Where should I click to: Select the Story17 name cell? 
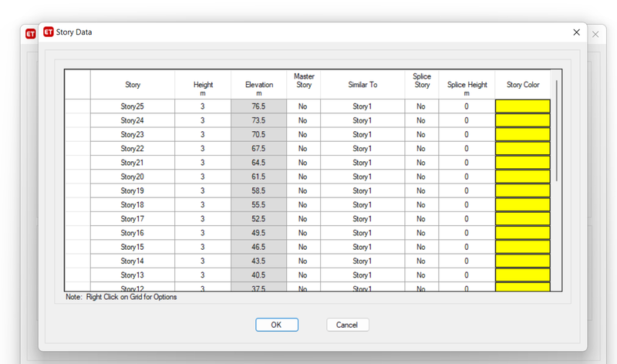[x=133, y=219]
